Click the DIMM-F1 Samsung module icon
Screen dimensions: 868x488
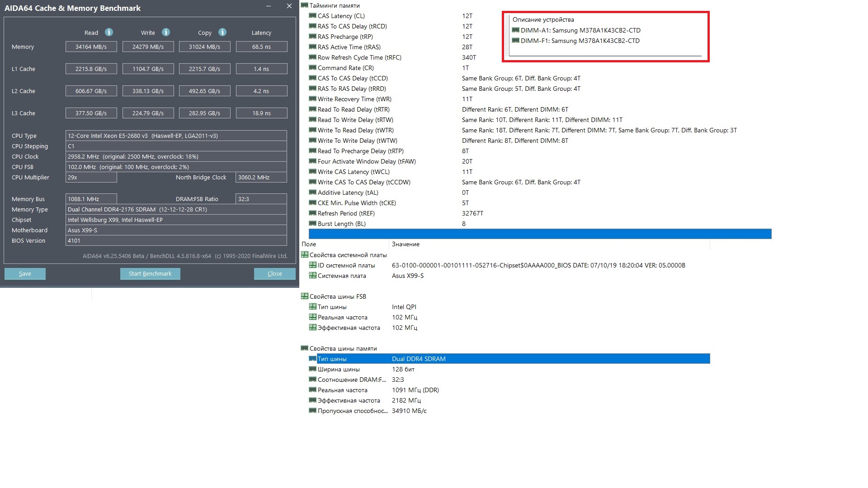pyautogui.click(x=515, y=41)
